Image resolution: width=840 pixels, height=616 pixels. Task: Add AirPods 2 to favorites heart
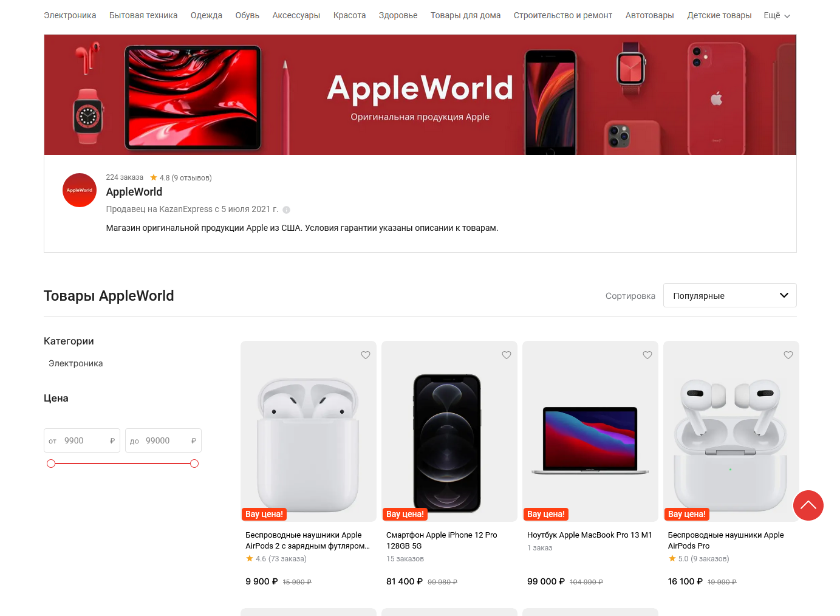pos(366,355)
